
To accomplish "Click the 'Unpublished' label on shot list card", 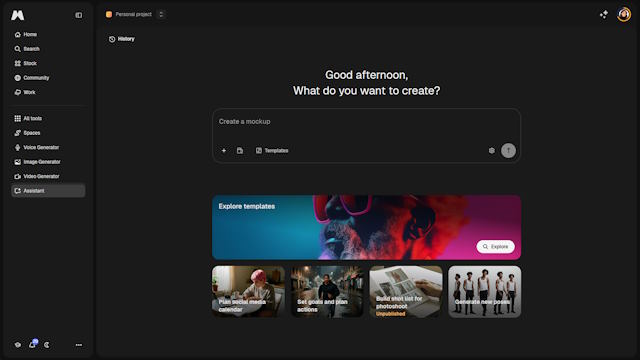I will coord(391,314).
